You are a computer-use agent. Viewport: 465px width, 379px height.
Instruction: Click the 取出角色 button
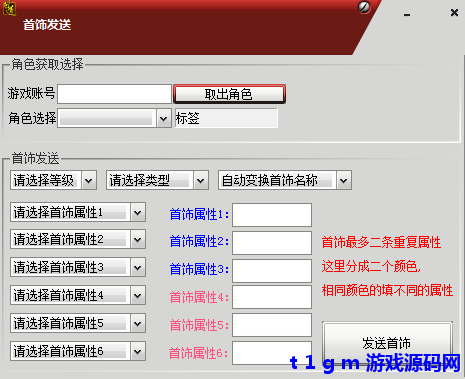pos(229,94)
